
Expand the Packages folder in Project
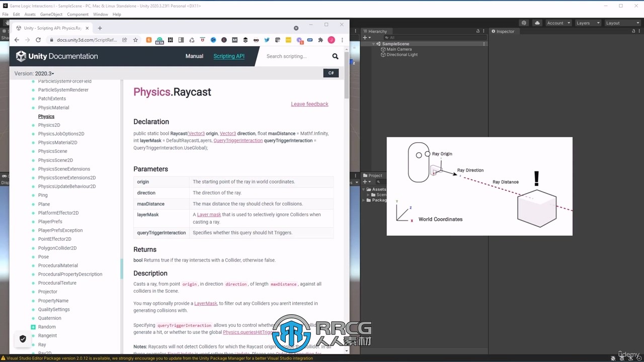[x=364, y=200]
